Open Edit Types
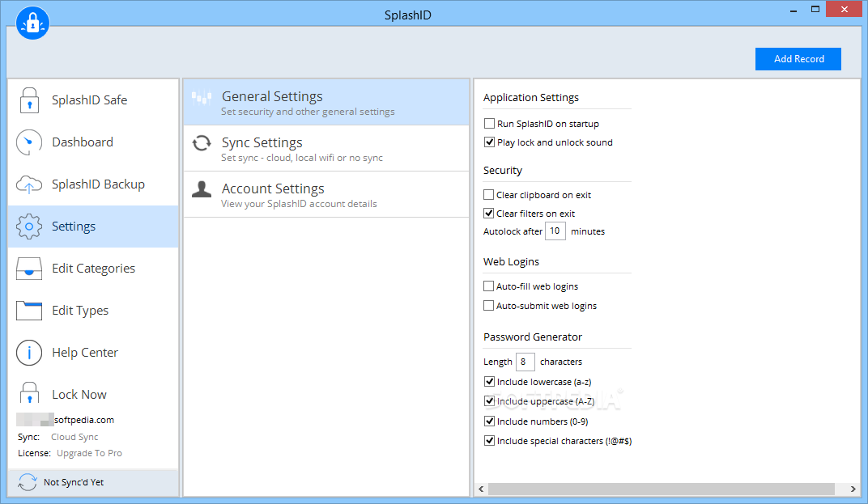Viewport: 868px width, 504px height. point(93,311)
